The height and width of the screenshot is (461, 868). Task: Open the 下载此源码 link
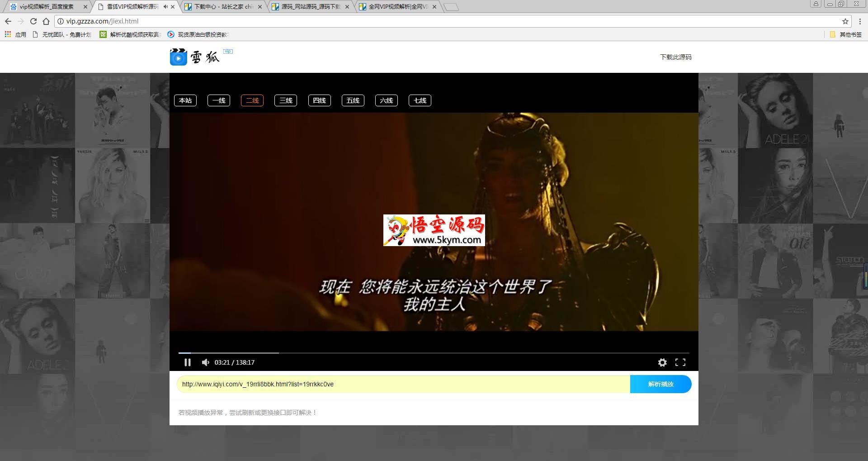pyautogui.click(x=676, y=57)
